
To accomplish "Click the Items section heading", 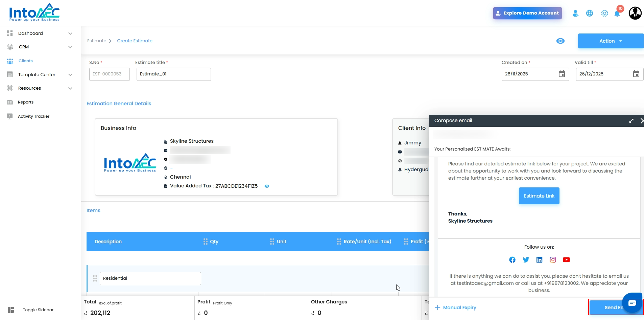I will tap(93, 210).
